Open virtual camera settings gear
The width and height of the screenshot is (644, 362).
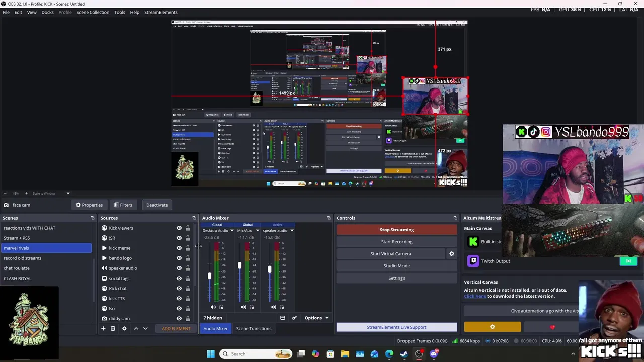point(452,254)
